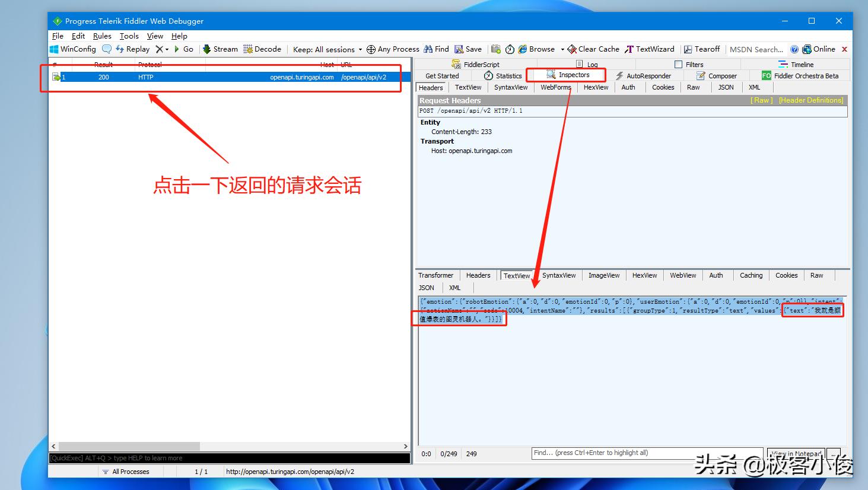
Task: Close the toolbar with red X
Action: (x=844, y=49)
